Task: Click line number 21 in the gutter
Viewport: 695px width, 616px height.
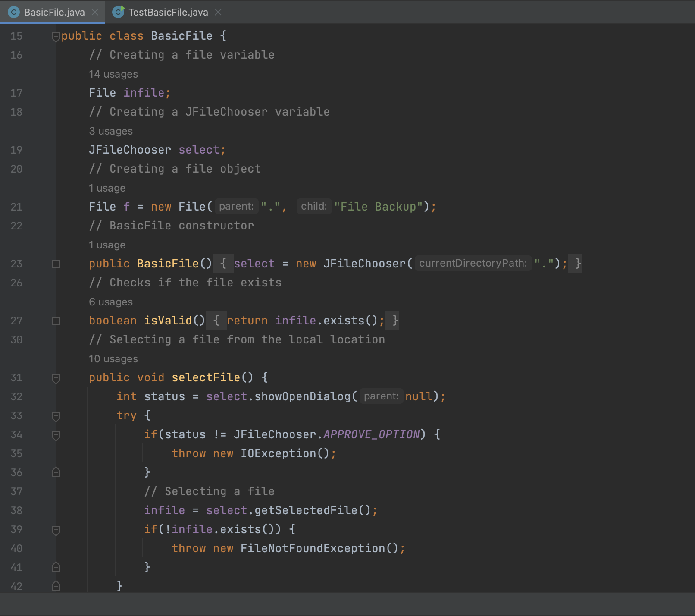Action: (16, 207)
